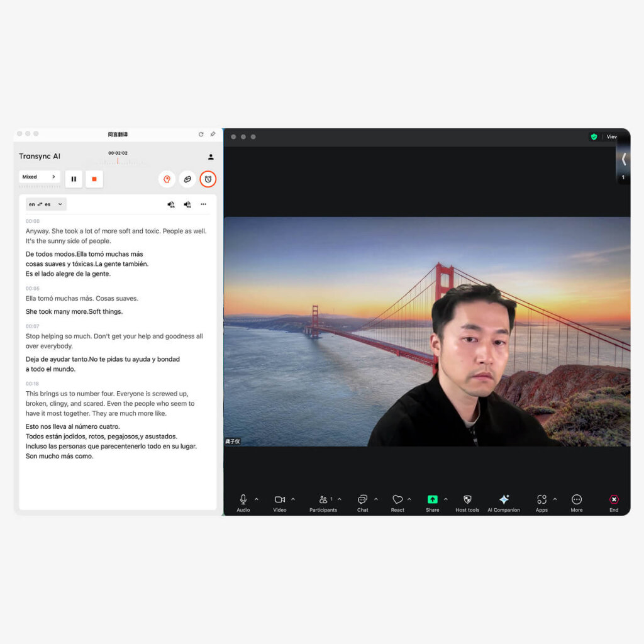Select the speech recognition icon in Transync toolbar

[167, 179]
